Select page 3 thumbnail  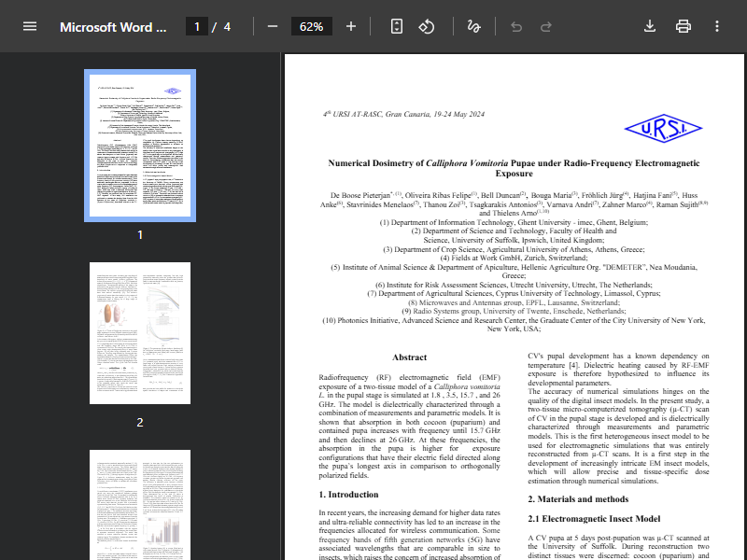click(140, 505)
